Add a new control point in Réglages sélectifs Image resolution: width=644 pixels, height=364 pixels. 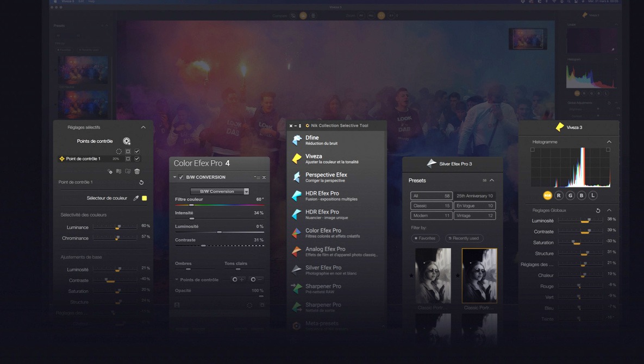coord(127,141)
